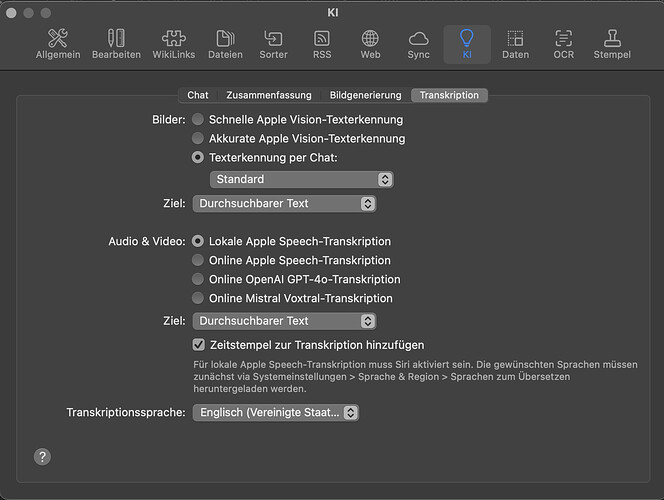664x500 pixels.
Task: Choose Online Mistral Voxtral-Transkription
Action: point(198,298)
